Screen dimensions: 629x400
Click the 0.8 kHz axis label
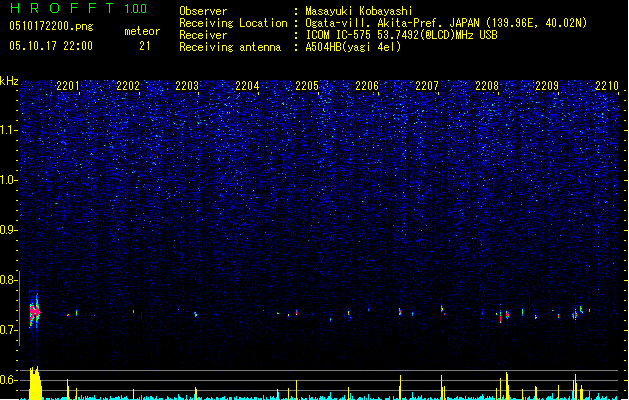[x=9, y=280]
